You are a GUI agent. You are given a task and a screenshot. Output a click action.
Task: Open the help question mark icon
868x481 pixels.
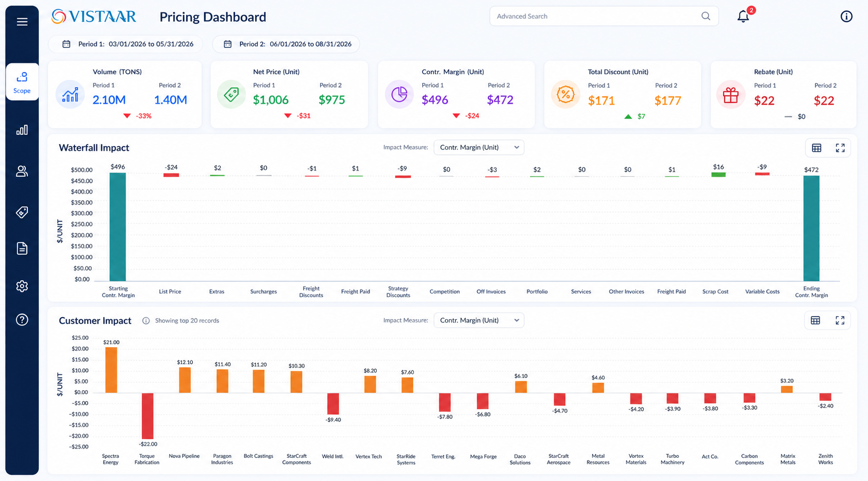[x=22, y=320]
